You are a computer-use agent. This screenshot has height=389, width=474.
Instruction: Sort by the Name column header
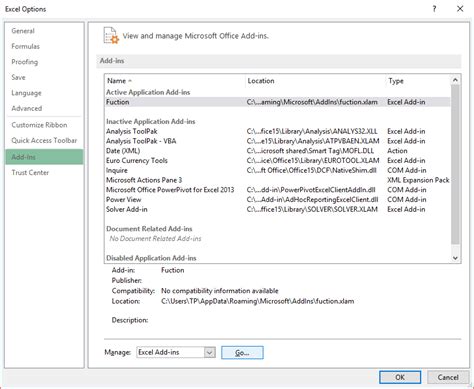pos(175,81)
